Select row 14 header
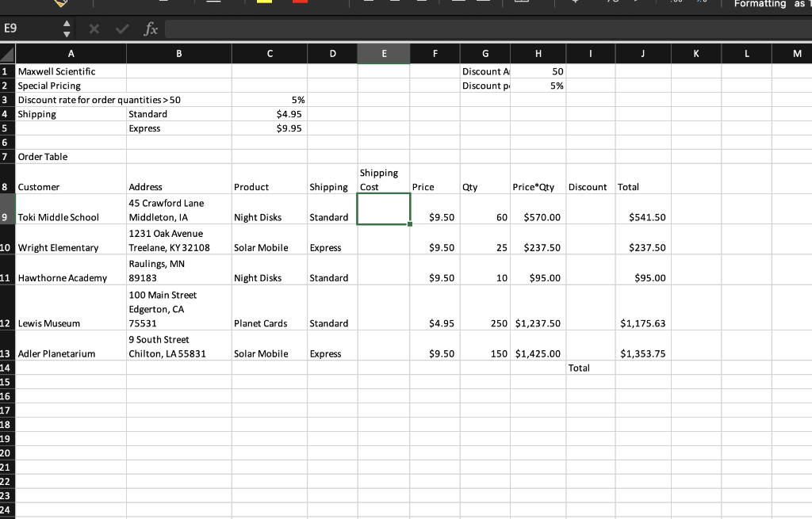This screenshot has height=519, width=812. [7, 368]
